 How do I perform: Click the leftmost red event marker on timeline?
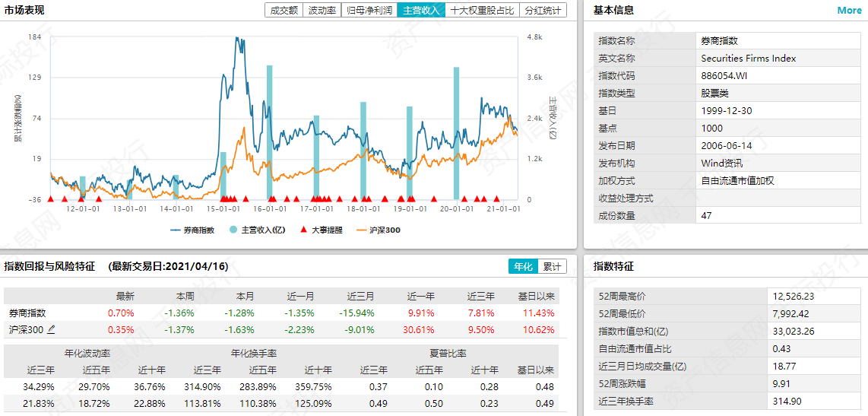tap(51, 198)
